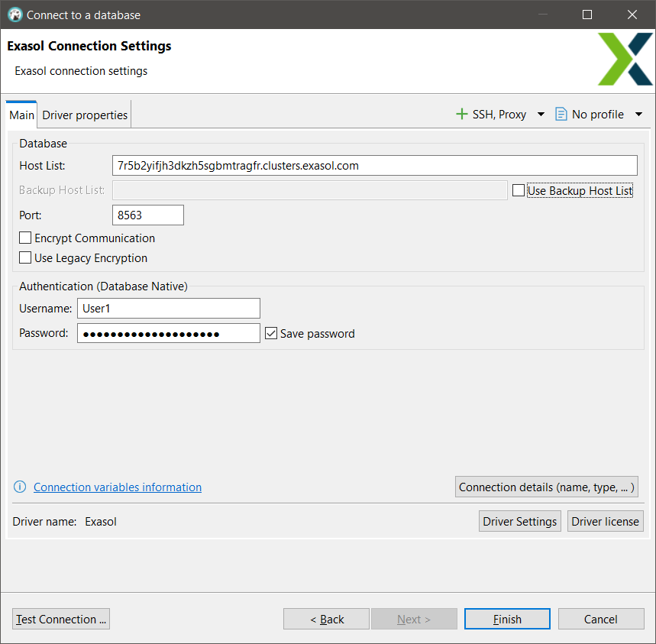This screenshot has height=644, width=656.
Task: Maximize the Connect to a database window
Action: (587, 15)
